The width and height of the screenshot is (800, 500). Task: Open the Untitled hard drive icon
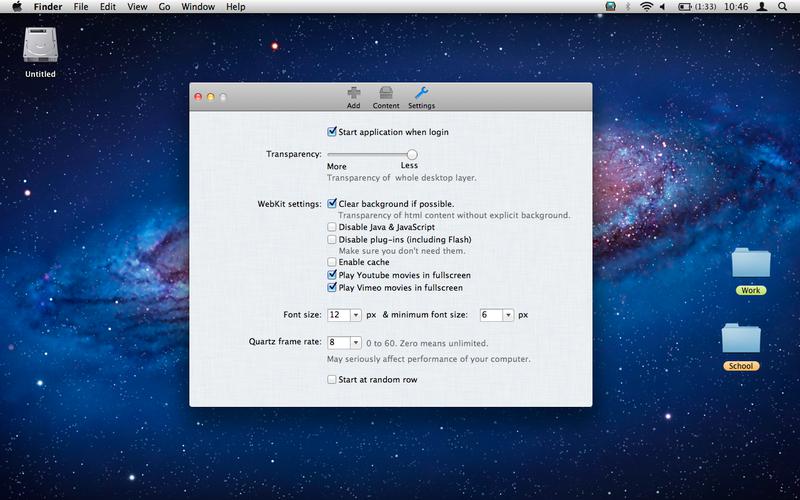click(40, 45)
